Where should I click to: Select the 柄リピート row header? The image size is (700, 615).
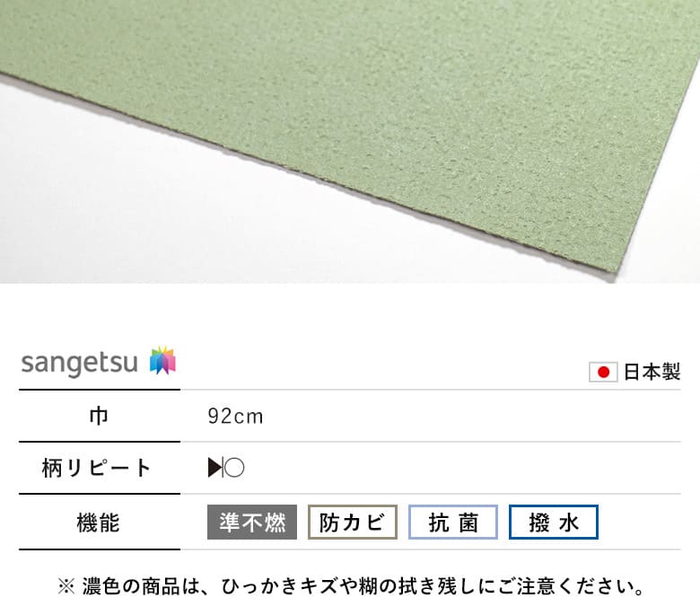(99, 468)
